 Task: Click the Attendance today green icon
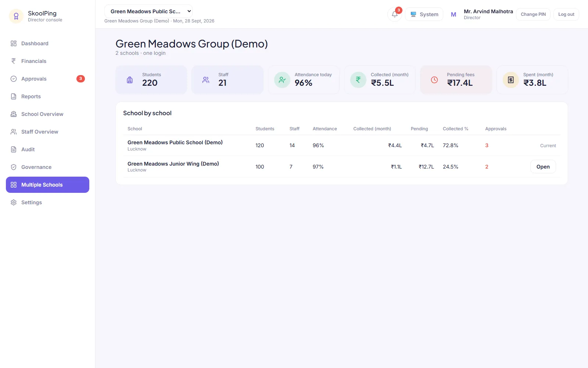tap(282, 80)
